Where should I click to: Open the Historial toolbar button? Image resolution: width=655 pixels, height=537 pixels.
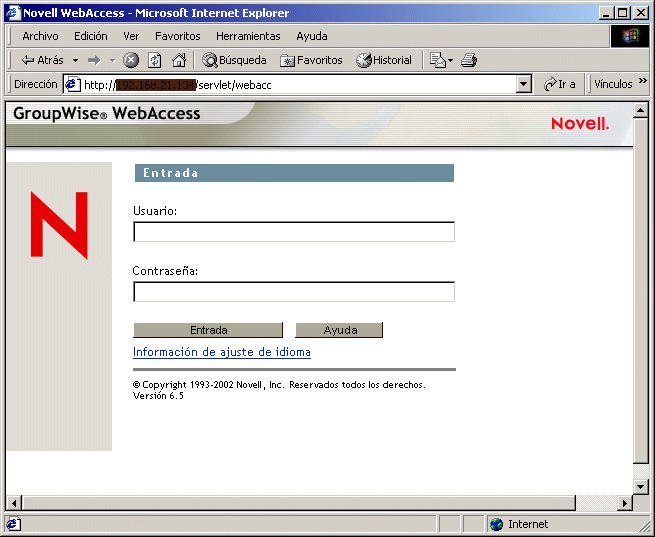pos(384,60)
